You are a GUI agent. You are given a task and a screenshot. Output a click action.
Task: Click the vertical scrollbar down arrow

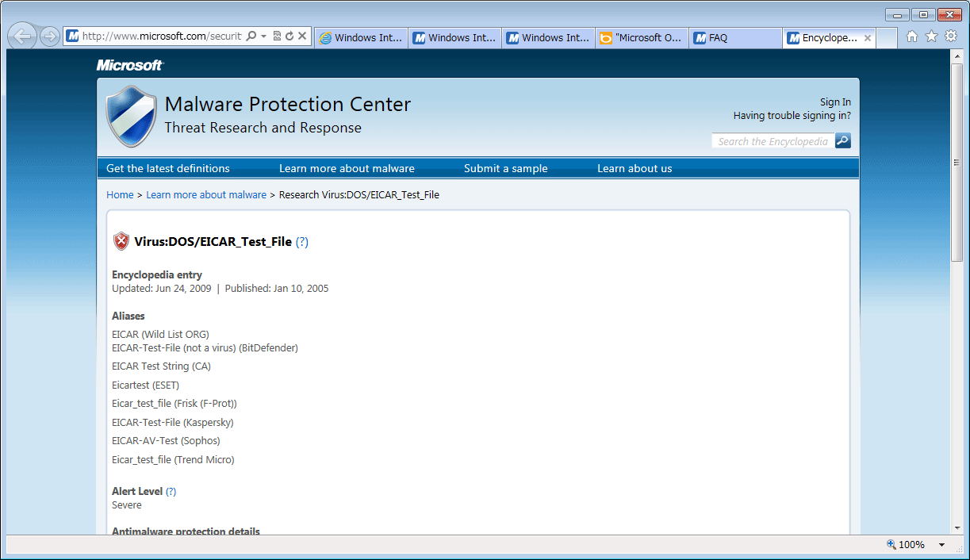pyautogui.click(x=957, y=528)
